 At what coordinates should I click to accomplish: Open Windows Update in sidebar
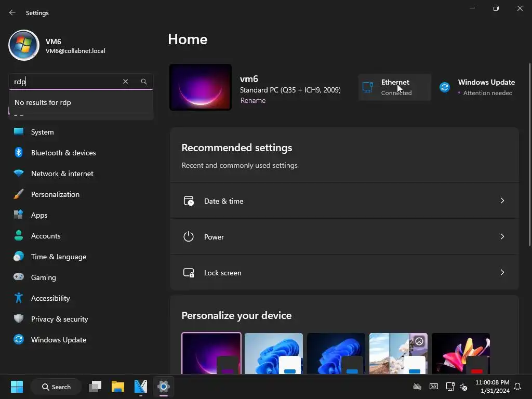81,340
